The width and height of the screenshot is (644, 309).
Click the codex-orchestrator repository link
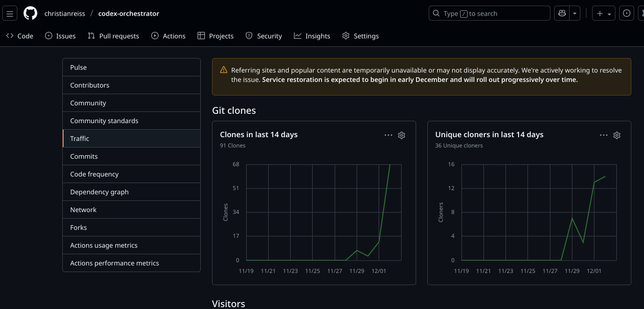[x=129, y=14]
